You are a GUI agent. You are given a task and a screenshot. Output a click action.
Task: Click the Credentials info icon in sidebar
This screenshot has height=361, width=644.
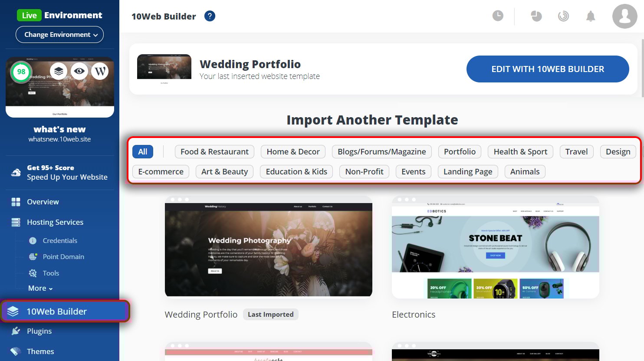tap(32, 240)
